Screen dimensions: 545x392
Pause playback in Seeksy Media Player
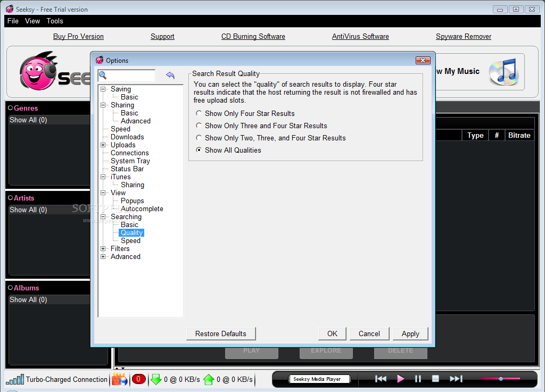[x=418, y=379]
